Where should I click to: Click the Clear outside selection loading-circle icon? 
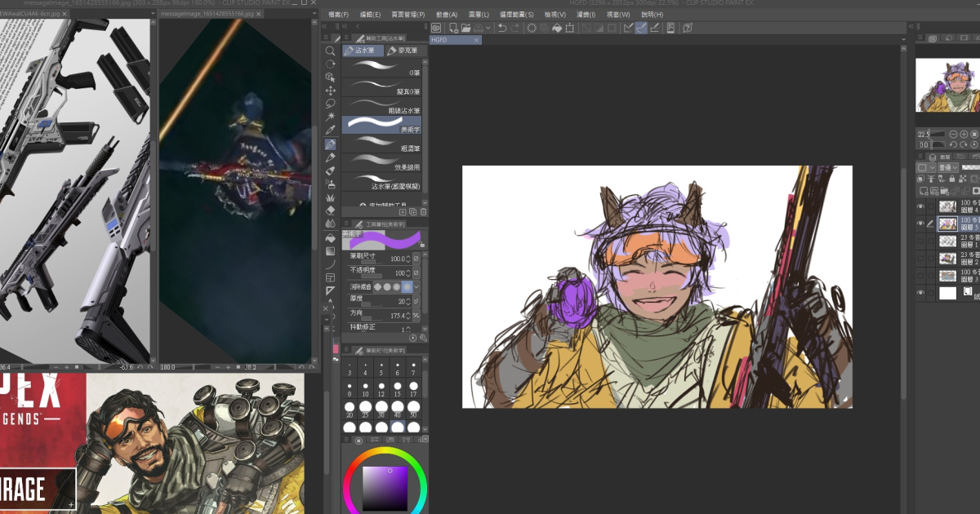(532, 28)
